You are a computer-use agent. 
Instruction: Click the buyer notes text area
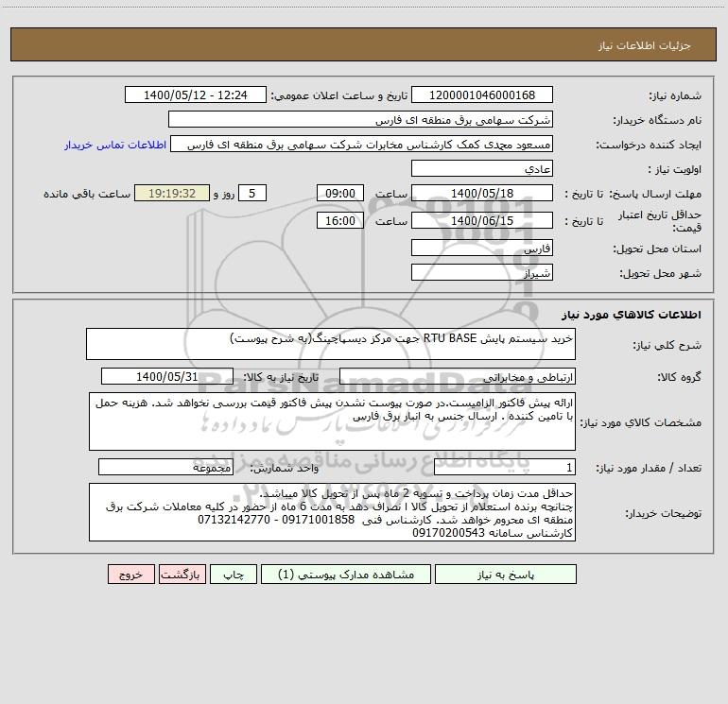(x=332, y=512)
